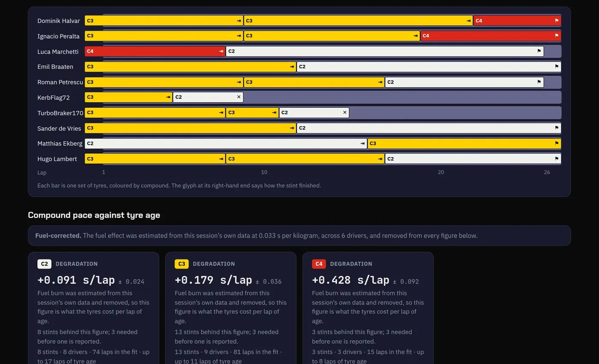
Task: Click the '+0.091 s/lap' degradation value
Action: [76, 280]
